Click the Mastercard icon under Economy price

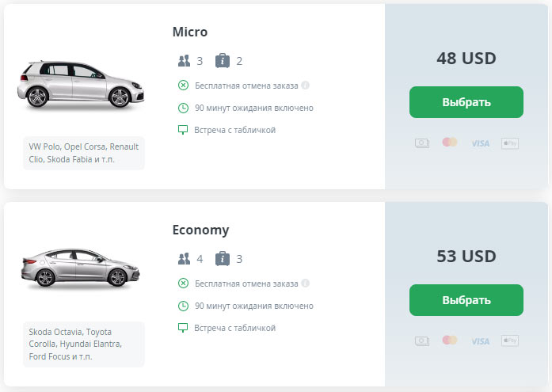click(450, 341)
